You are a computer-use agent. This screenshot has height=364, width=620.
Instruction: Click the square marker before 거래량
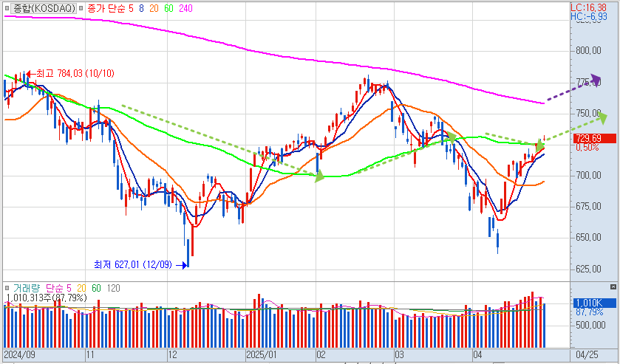(x=7, y=288)
